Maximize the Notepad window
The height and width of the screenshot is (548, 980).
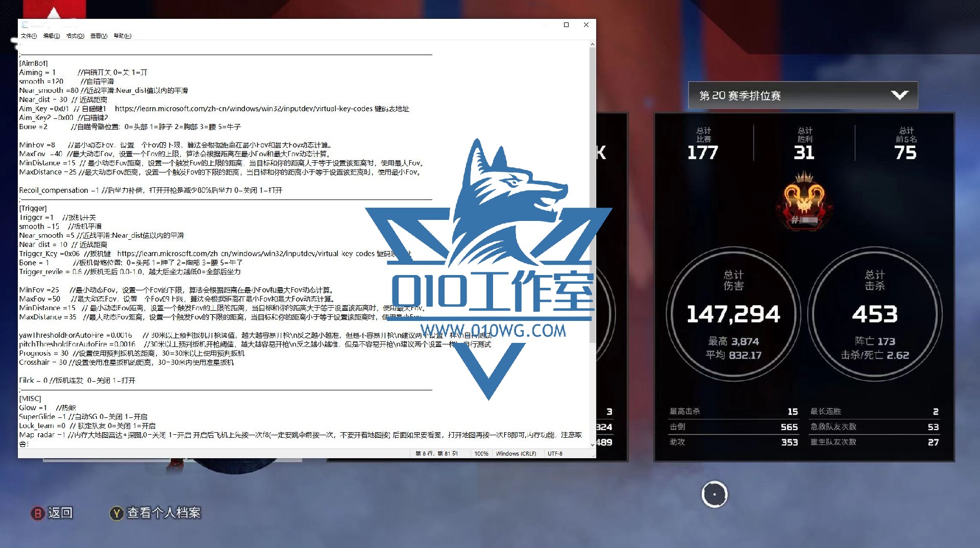[566, 24]
